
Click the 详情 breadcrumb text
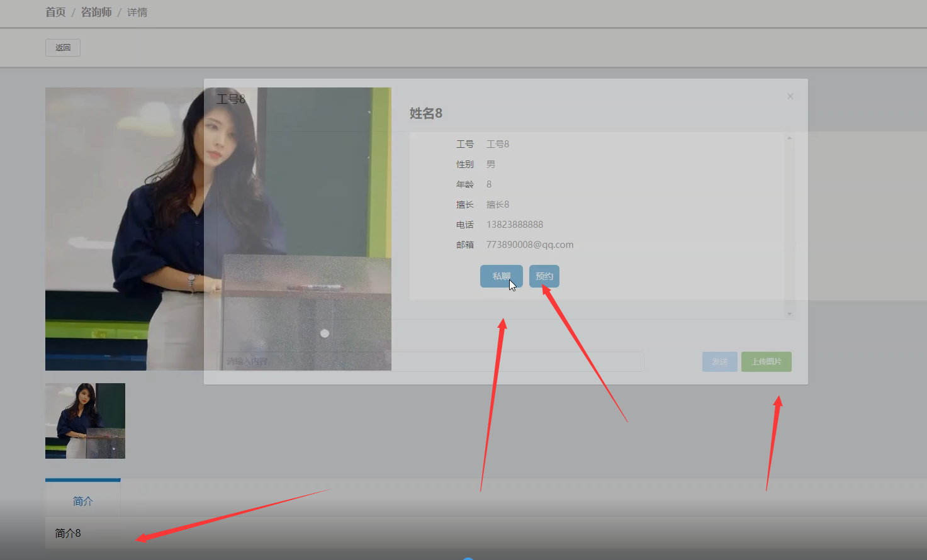click(137, 13)
